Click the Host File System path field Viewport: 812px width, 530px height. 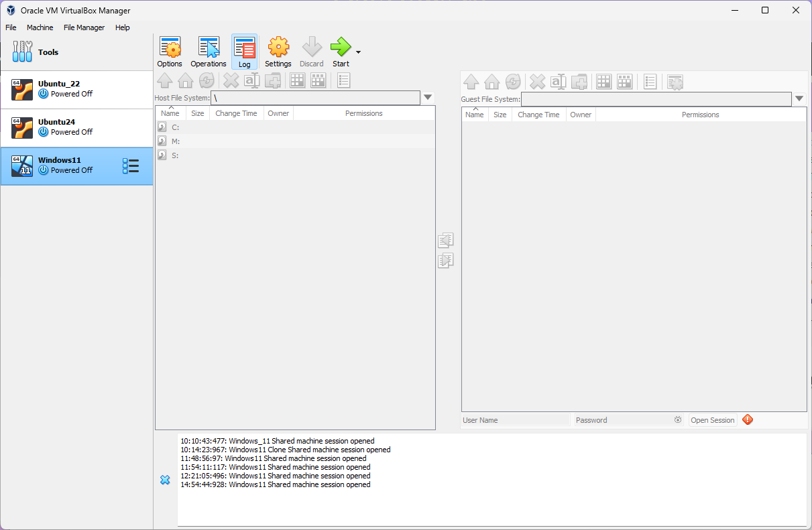pyautogui.click(x=315, y=98)
